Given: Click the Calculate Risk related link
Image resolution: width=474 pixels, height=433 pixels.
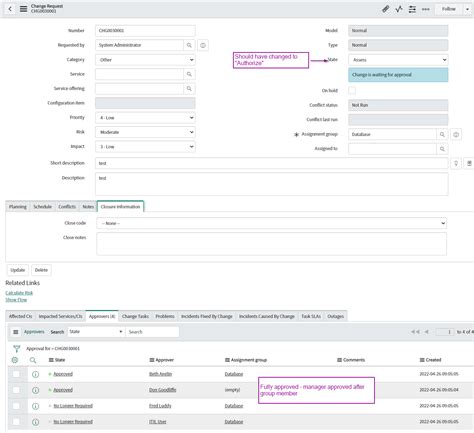Looking at the screenshot, I should (x=19, y=293).
